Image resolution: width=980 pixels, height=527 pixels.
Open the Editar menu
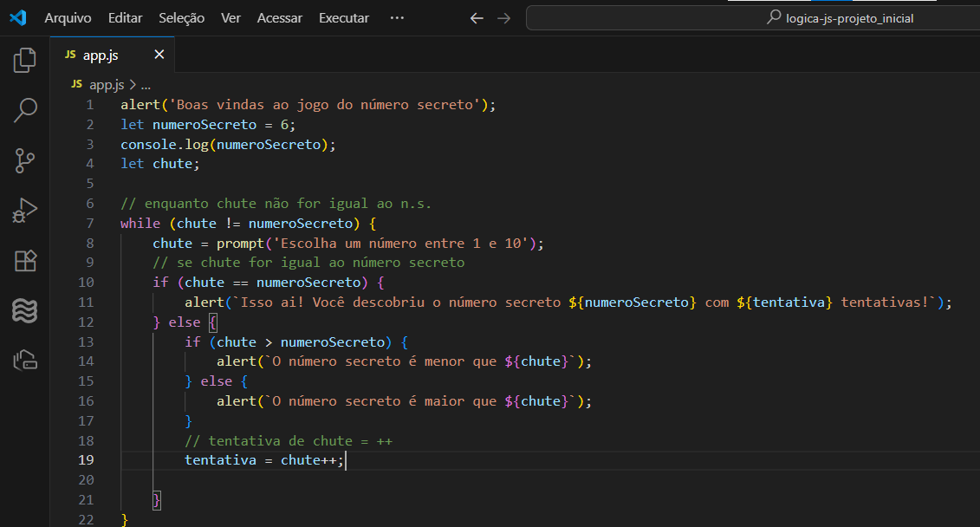(125, 18)
